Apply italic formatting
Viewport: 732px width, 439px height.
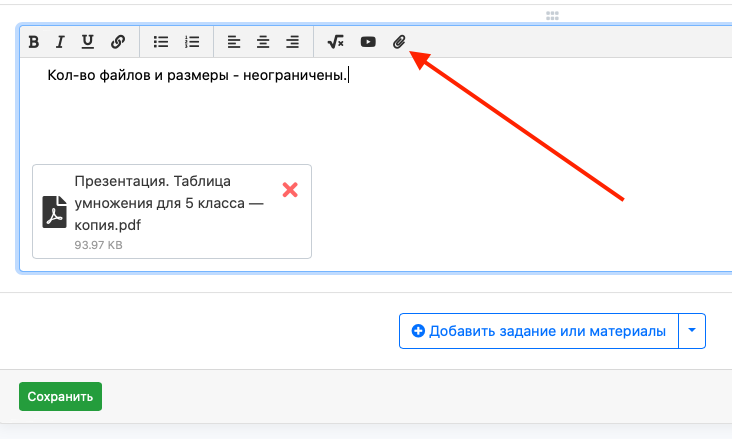pos(60,42)
